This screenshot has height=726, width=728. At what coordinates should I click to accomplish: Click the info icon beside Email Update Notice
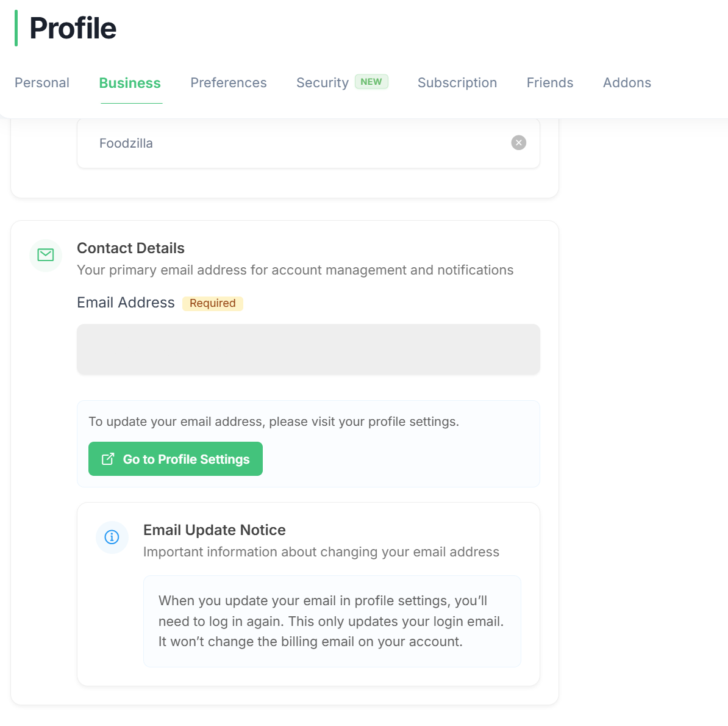112,537
